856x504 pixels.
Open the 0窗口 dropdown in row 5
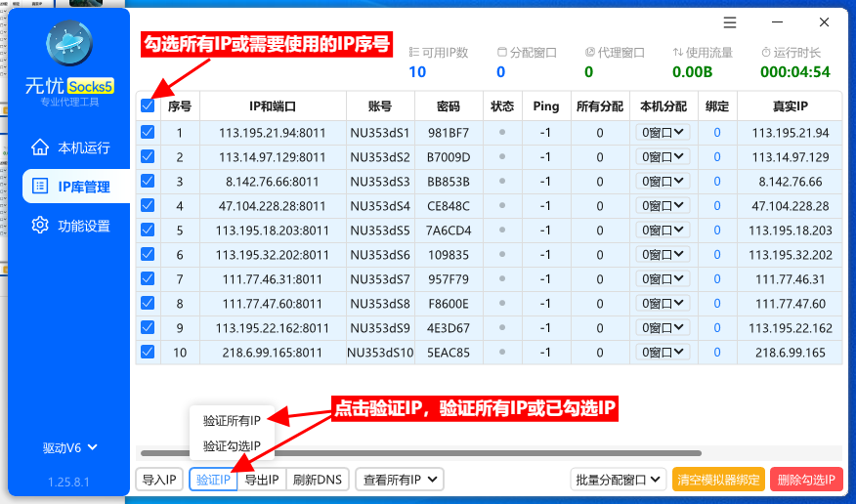pos(663,230)
